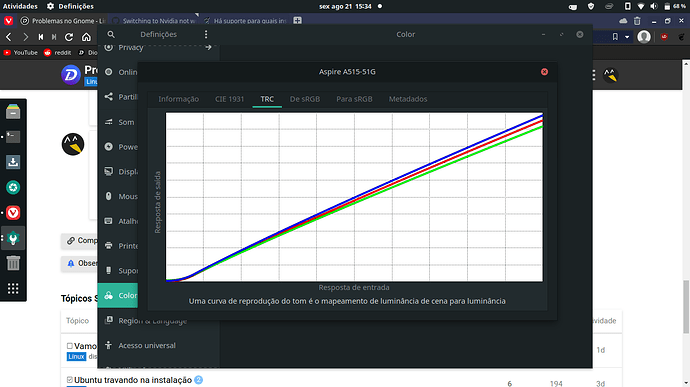The image size is (690, 387).
Task: Click the YouTube bookmark link
Action: (x=20, y=52)
